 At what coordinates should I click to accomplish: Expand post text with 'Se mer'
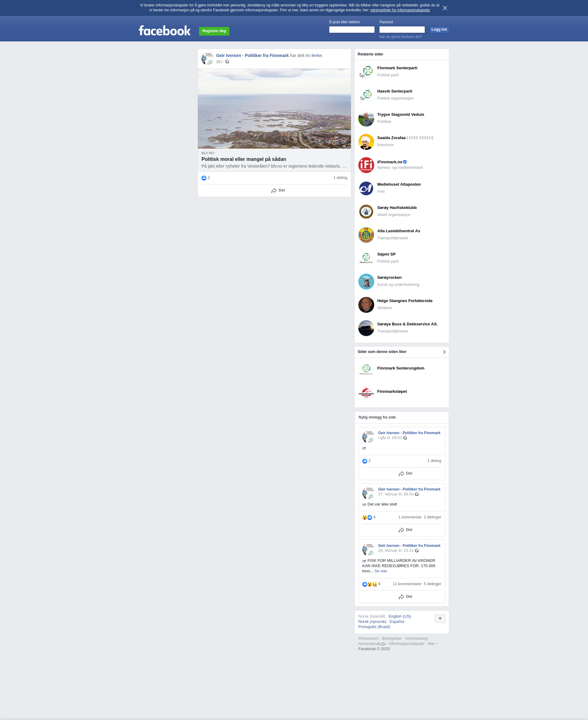(x=381, y=571)
